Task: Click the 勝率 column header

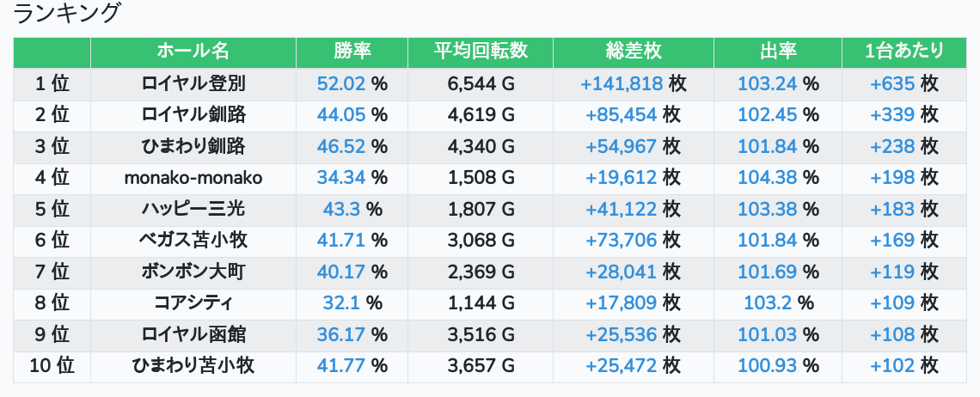Action: tap(352, 52)
